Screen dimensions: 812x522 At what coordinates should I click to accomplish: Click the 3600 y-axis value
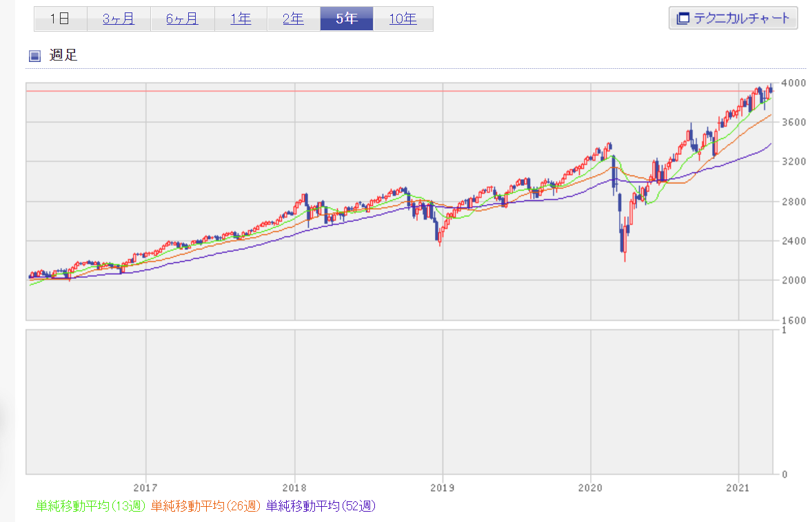click(x=793, y=123)
